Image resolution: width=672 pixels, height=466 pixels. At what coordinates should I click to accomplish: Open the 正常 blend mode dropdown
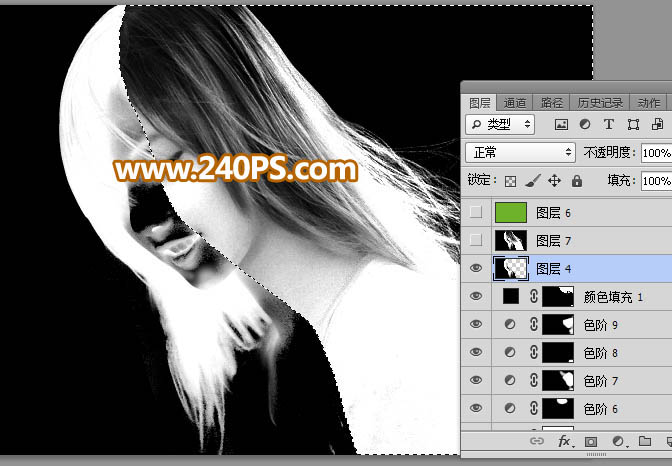pos(520,153)
